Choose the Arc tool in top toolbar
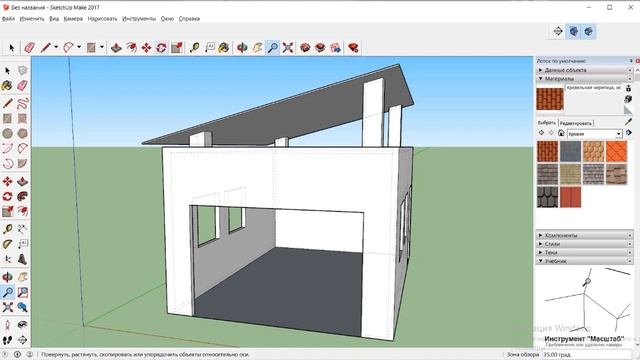The height and width of the screenshot is (360, 640). pyautogui.click(x=68, y=48)
